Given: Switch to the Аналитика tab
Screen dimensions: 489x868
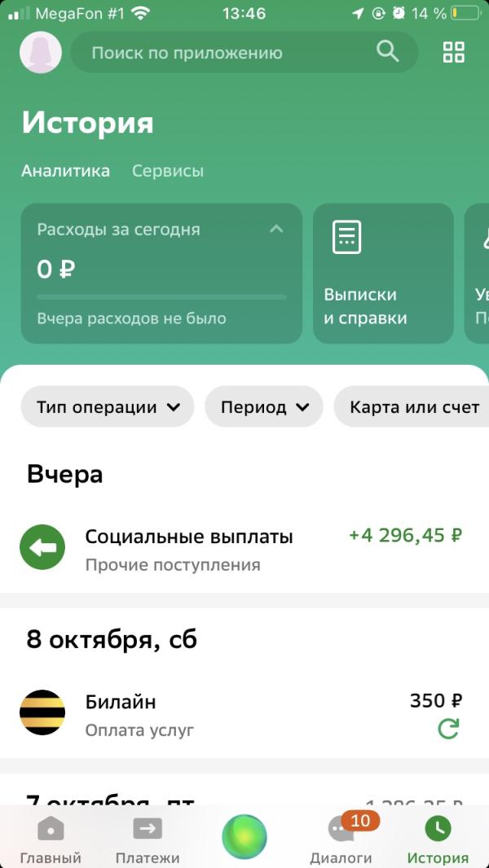Looking at the screenshot, I should (65, 171).
